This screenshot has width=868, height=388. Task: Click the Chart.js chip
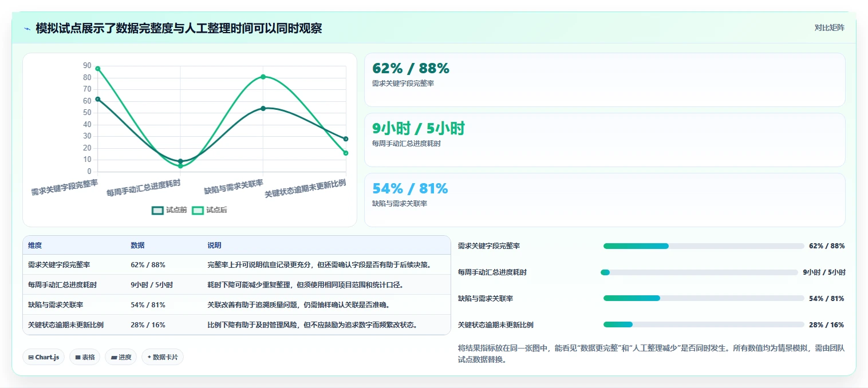(x=44, y=357)
